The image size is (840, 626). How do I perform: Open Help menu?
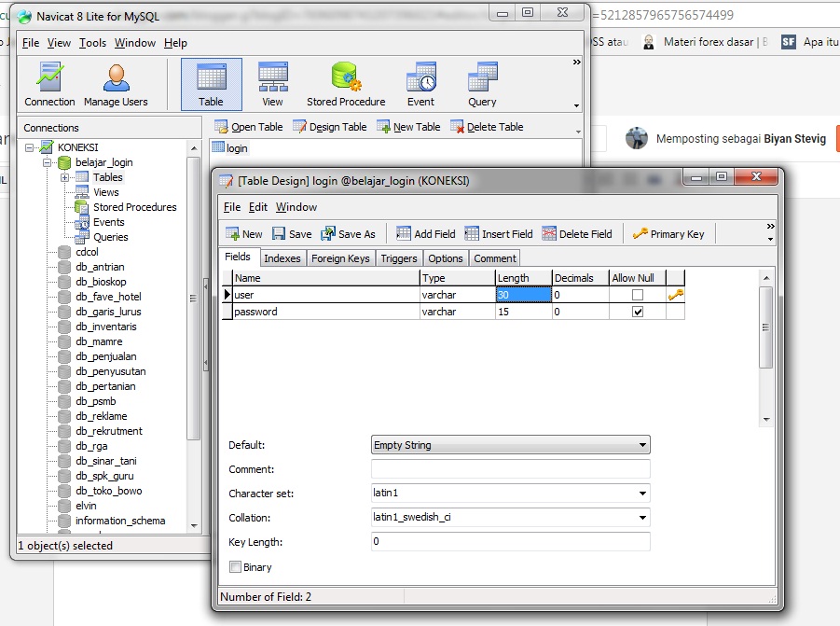[175, 43]
